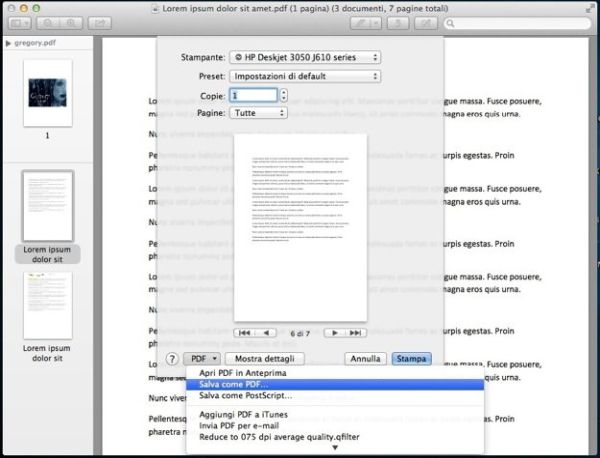This screenshot has height=458, width=600.
Task: Jump to last page in print preview
Action: pos(356,332)
